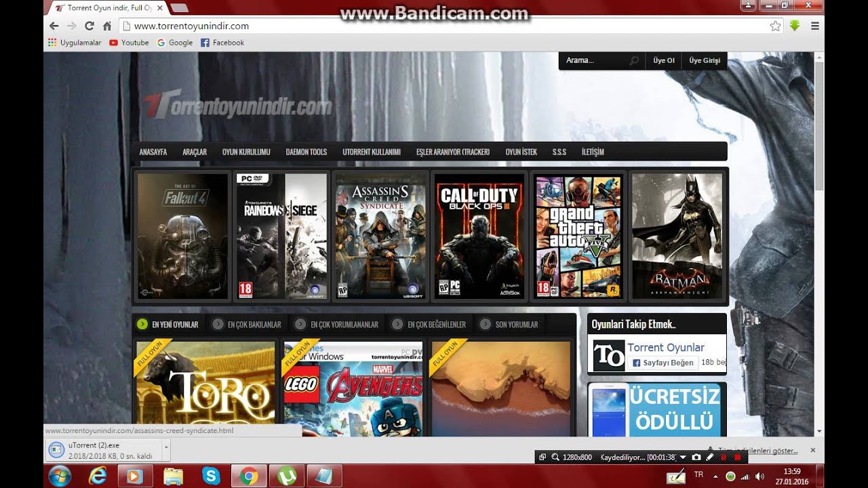
Task: Bookmark this page with the star icon
Action: tap(775, 26)
